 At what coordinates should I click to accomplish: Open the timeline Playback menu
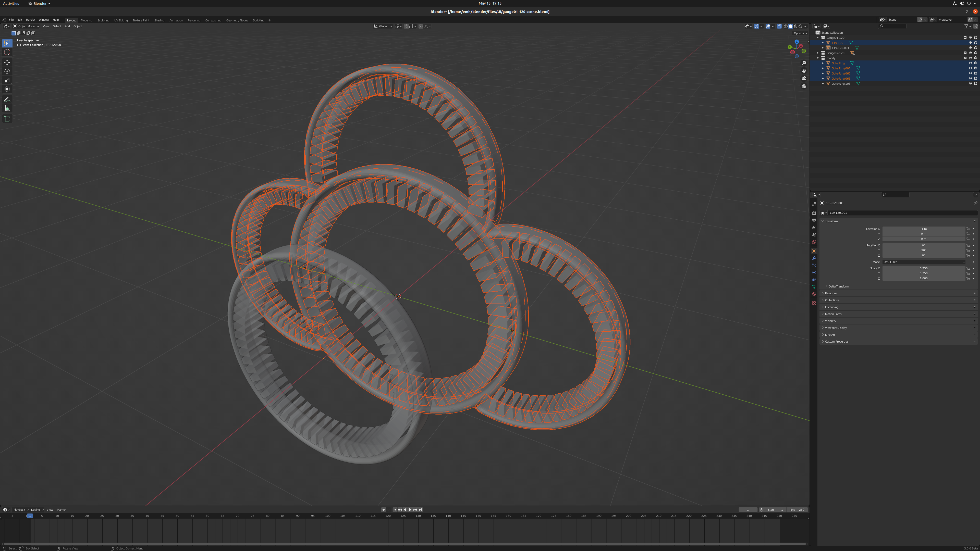pyautogui.click(x=20, y=510)
